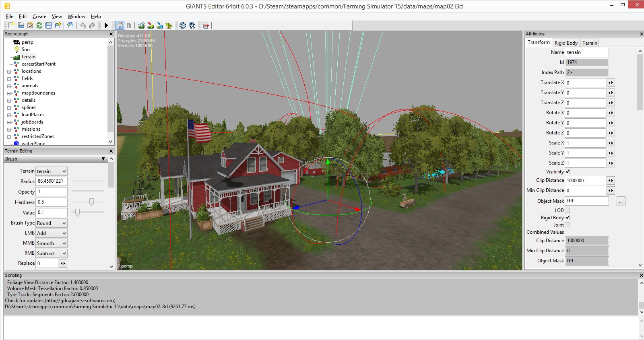644x340 pixels.
Task: Open the RMB action dropdown
Action: point(51,253)
